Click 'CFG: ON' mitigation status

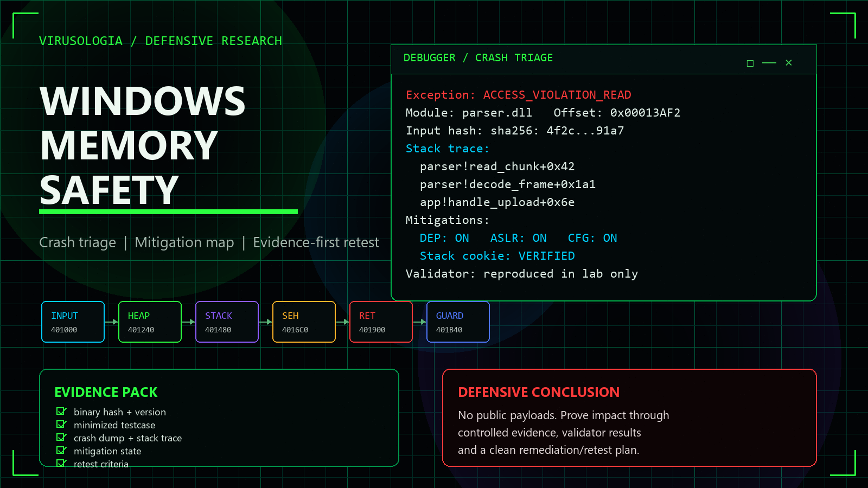tap(592, 238)
